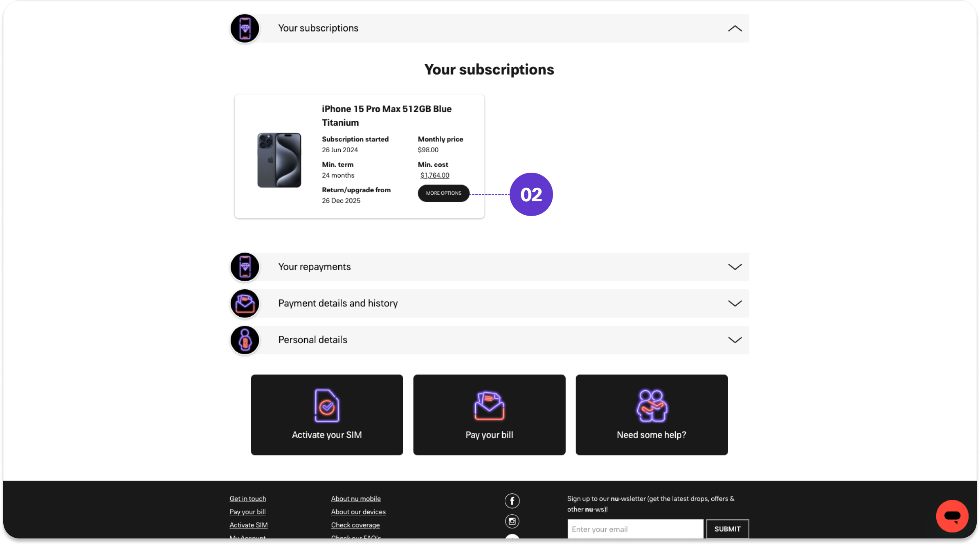Click the Payment details envelope icon
This screenshot has width=980, height=545.
click(245, 304)
